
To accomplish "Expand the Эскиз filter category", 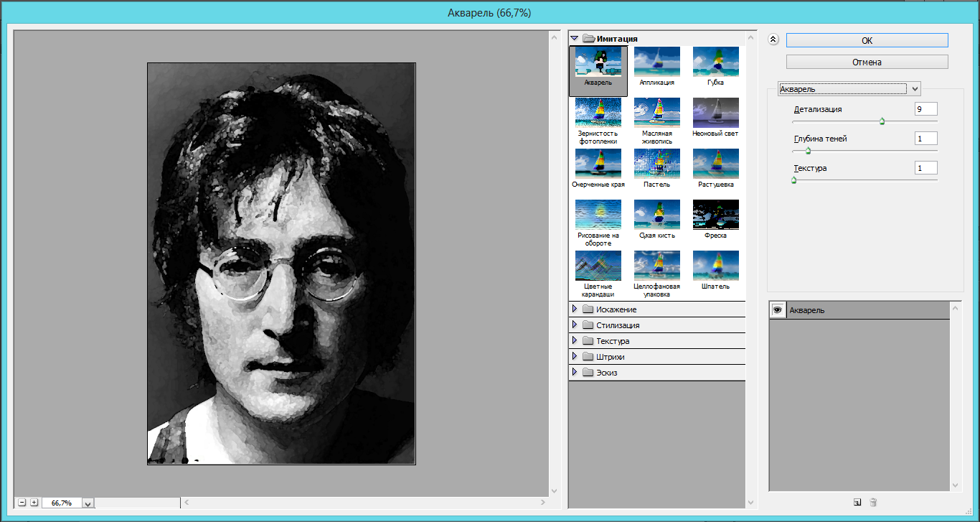I will coord(575,373).
